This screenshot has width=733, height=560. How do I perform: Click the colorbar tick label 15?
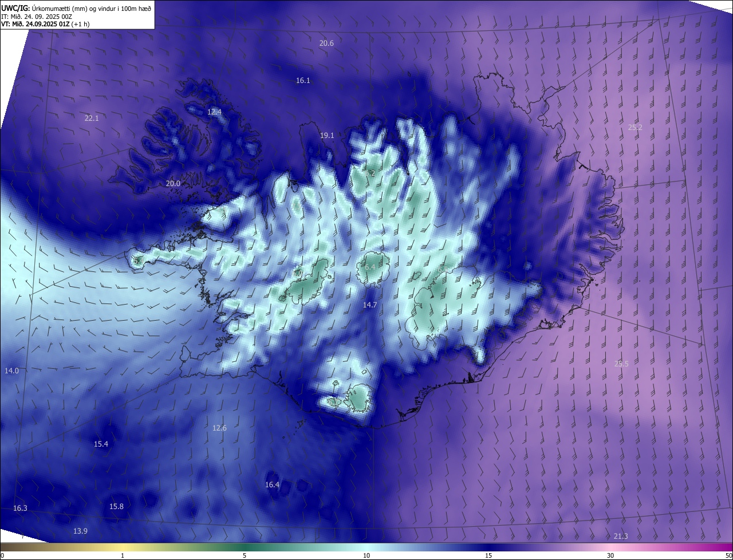488,555
